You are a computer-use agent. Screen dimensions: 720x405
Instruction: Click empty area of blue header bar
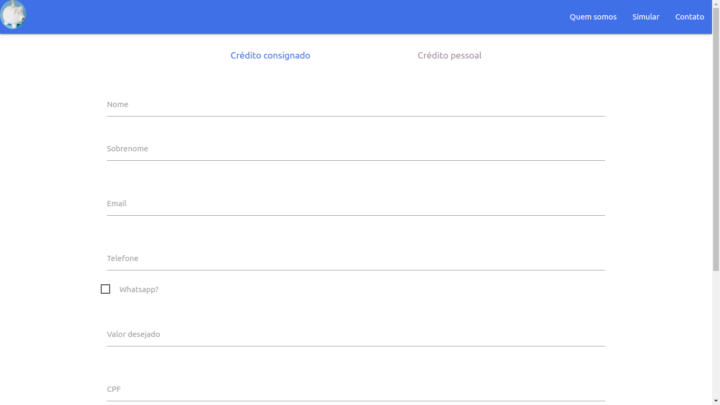[x=300, y=17]
